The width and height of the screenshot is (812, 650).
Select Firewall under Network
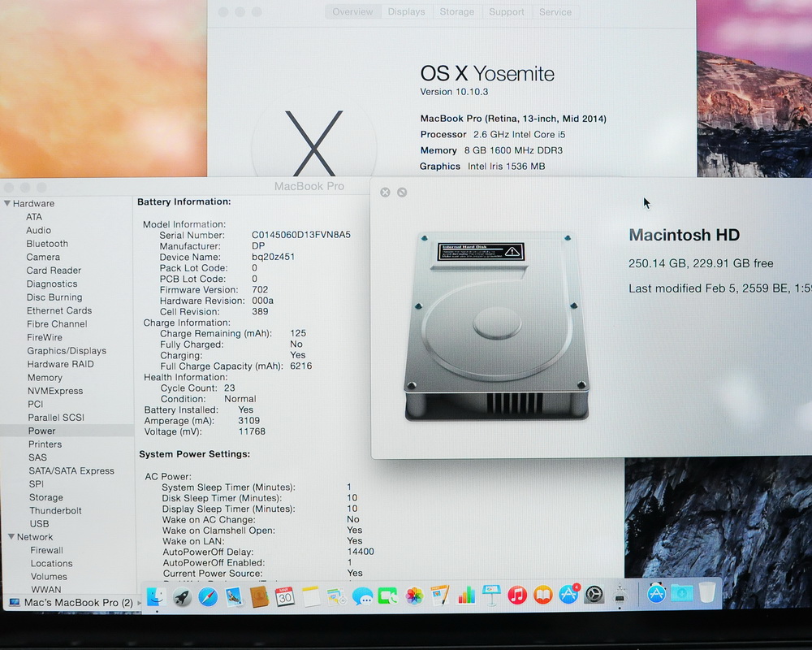click(x=46, y=551)
